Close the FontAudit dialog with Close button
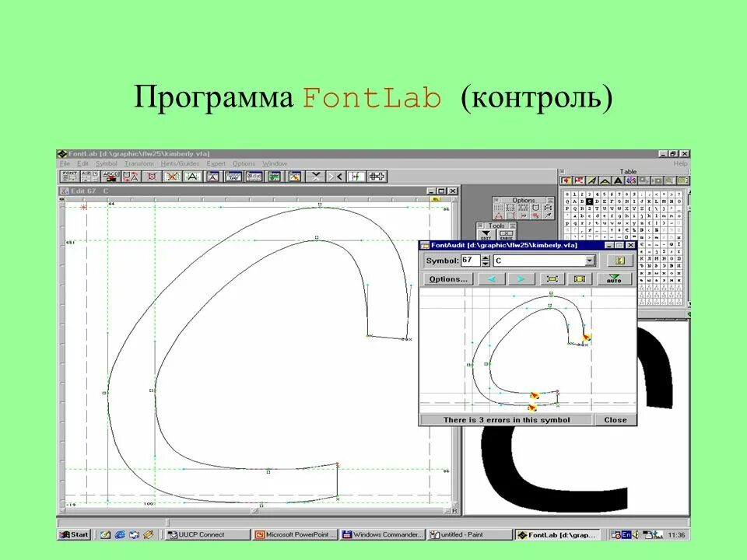This screenshot has height=560, width=747. [615, 420]
